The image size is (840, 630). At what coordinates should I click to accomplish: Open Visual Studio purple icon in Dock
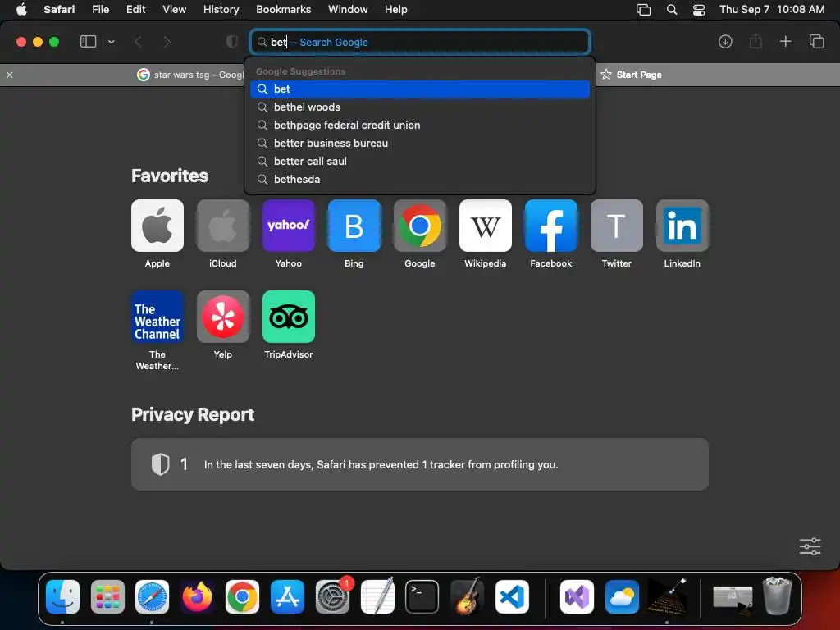(577, 596)
